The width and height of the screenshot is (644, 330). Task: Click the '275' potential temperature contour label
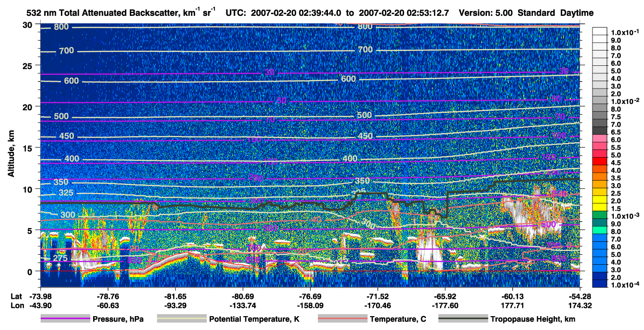pos(60,258)
